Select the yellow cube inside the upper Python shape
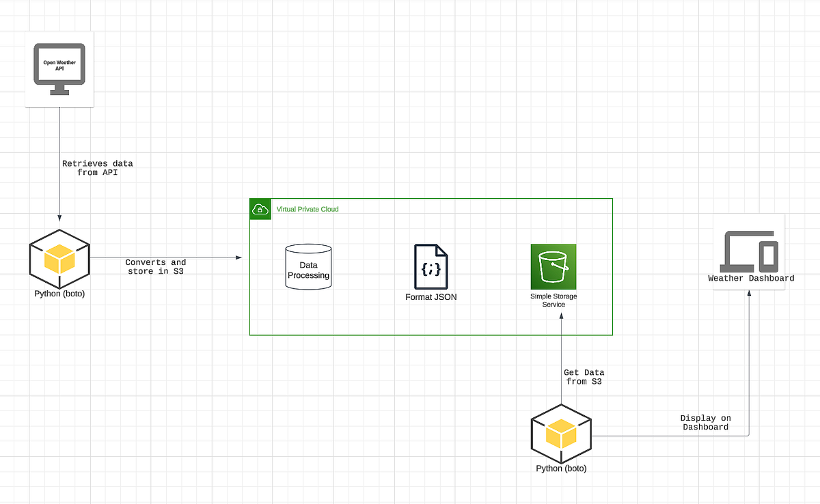Screen dimensions: 820x504 tap(59, 260)
